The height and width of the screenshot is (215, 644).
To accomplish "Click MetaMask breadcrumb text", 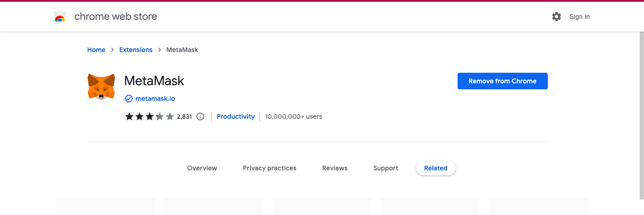I will [182, 50].
